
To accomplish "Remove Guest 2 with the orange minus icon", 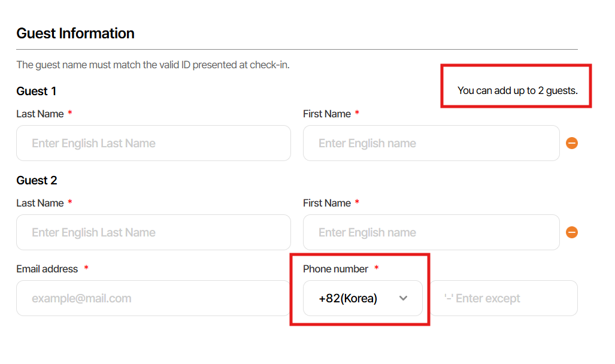I will 572,232.
